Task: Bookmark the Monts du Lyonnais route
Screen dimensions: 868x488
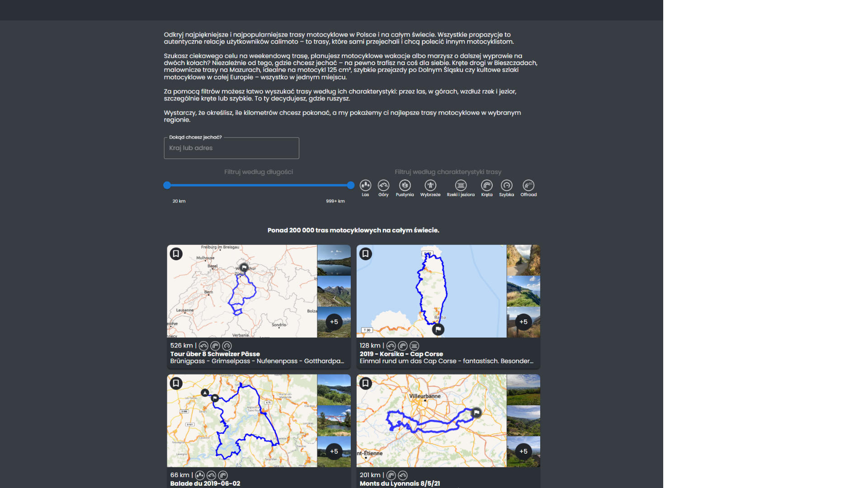Action: click(x=366, y=384)
